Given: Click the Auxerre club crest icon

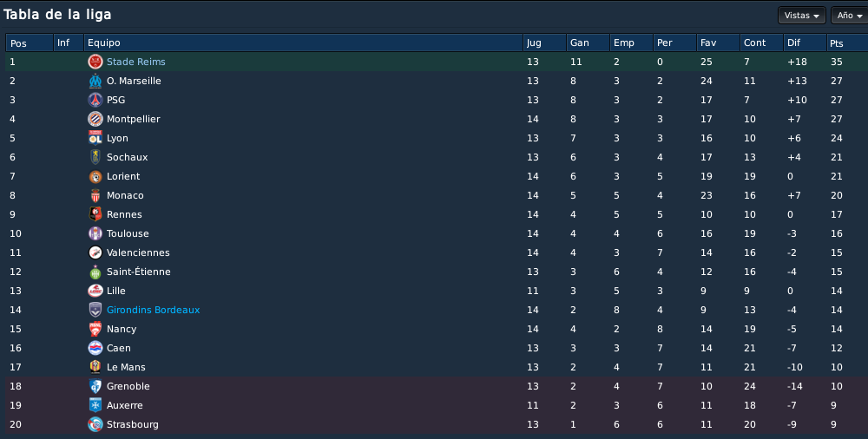Looking at the screenshot, I should (x=95, y=405).
